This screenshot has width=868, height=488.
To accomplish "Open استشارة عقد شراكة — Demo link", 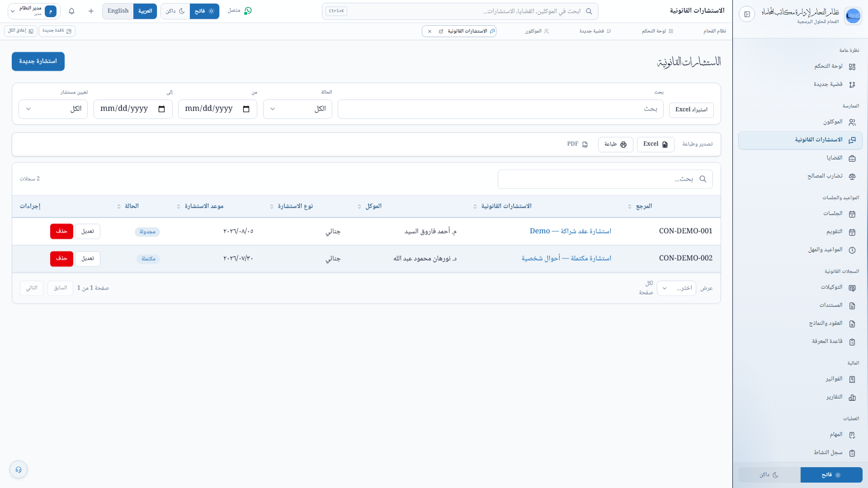I will click(571, 231).
